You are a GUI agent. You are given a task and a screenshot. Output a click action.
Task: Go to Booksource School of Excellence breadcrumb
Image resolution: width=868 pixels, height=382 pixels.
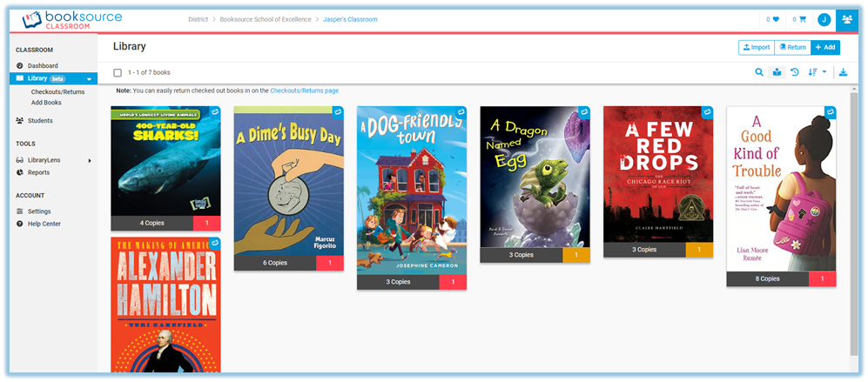pos(266,19)
